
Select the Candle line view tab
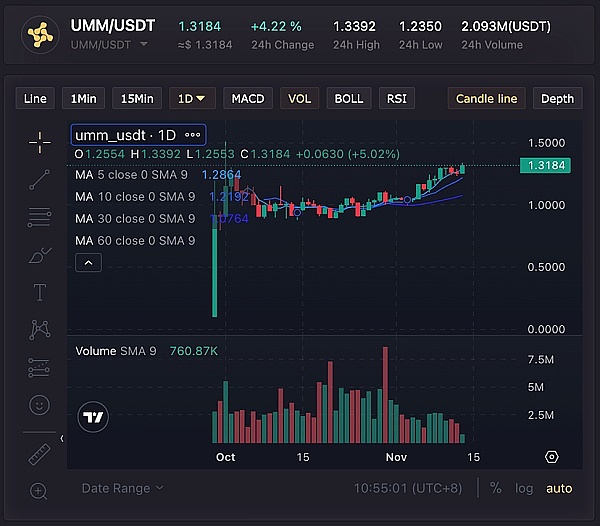[486, 98]
